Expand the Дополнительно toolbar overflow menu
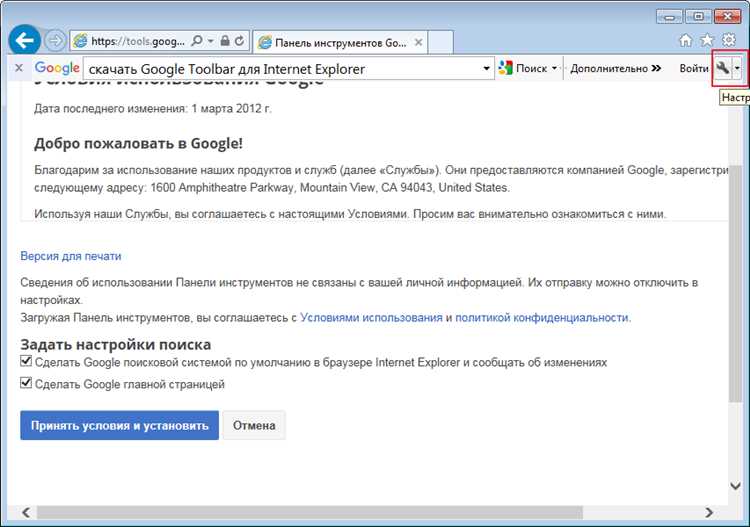 [x=616, y=68]
